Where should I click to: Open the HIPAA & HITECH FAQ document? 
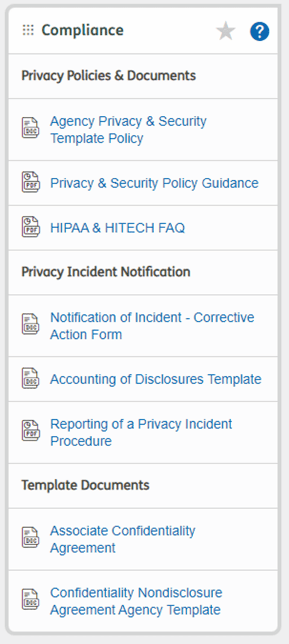point(117,228)
